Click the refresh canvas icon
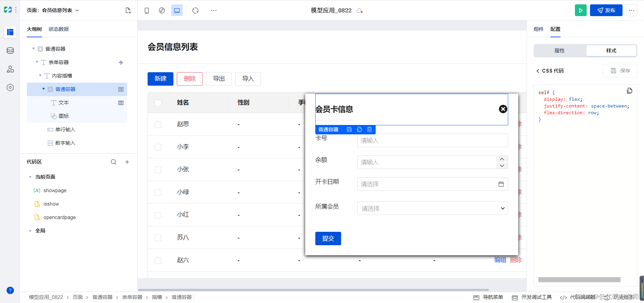 [196, 10]
